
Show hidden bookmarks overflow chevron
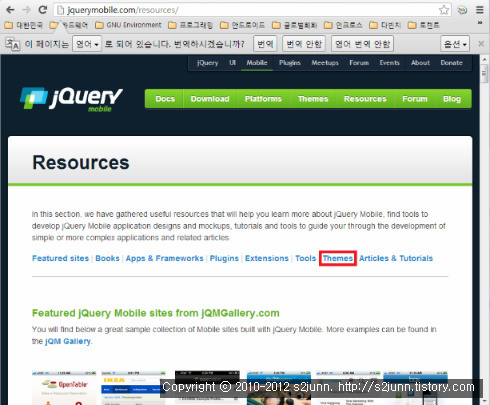point(480,23)
